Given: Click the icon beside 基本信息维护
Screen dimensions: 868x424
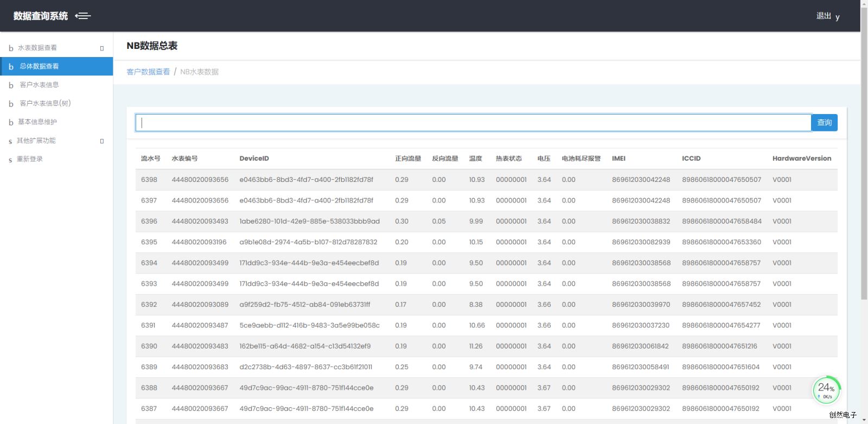Looking at the screenshot, I should pyautogui.click(x=11, y=122).
